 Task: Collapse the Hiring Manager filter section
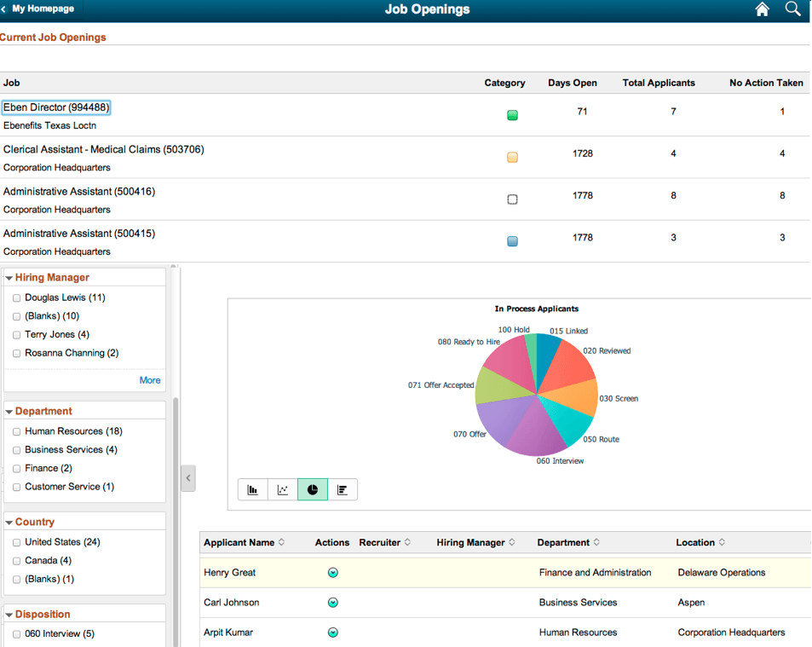click(8, 276)
